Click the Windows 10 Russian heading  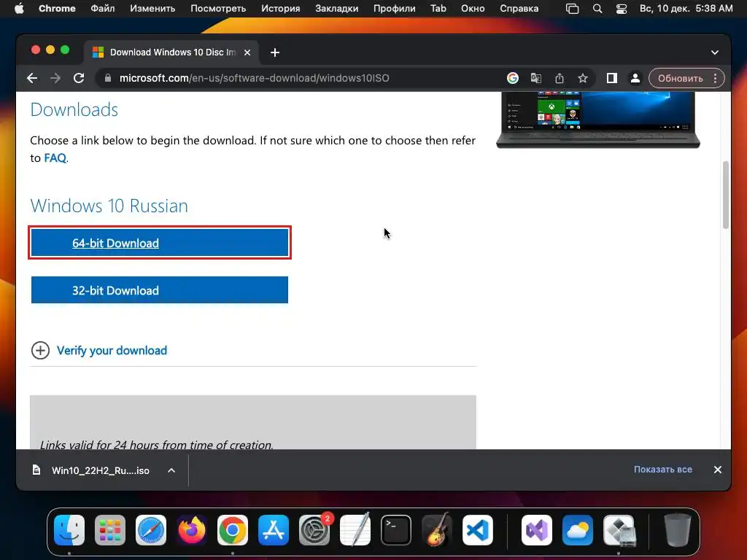[109, 206]
